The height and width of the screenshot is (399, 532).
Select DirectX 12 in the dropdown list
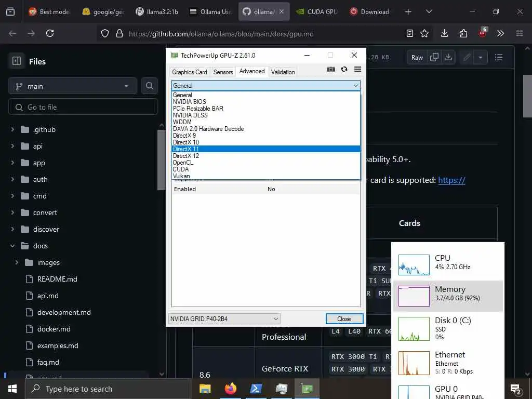click(x=265, y=156)
